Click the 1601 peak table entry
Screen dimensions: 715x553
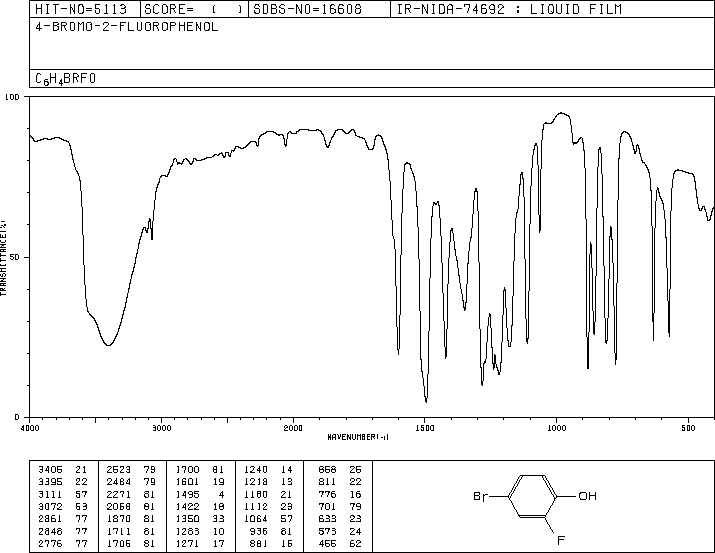click(187, 482)
